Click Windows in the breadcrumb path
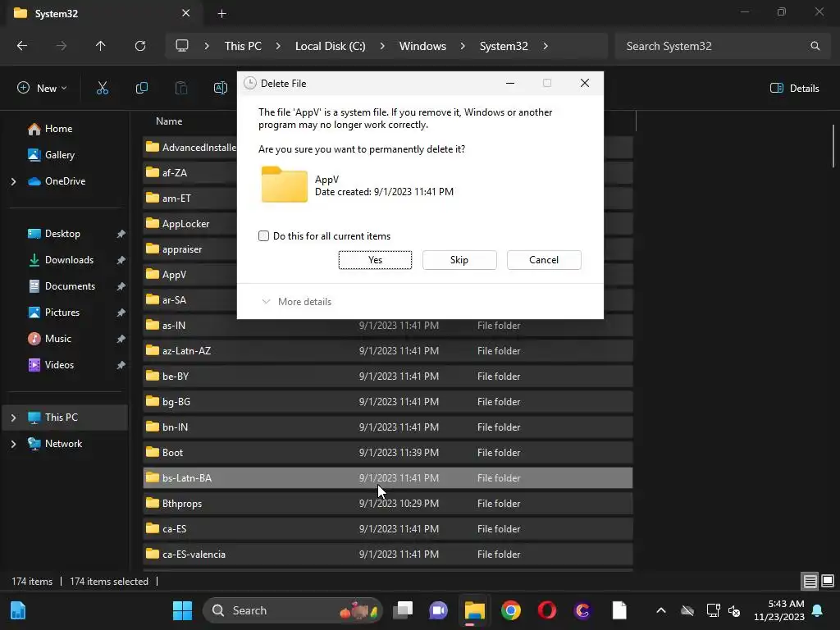The image size is (840, 630). [x=422, y=46]
